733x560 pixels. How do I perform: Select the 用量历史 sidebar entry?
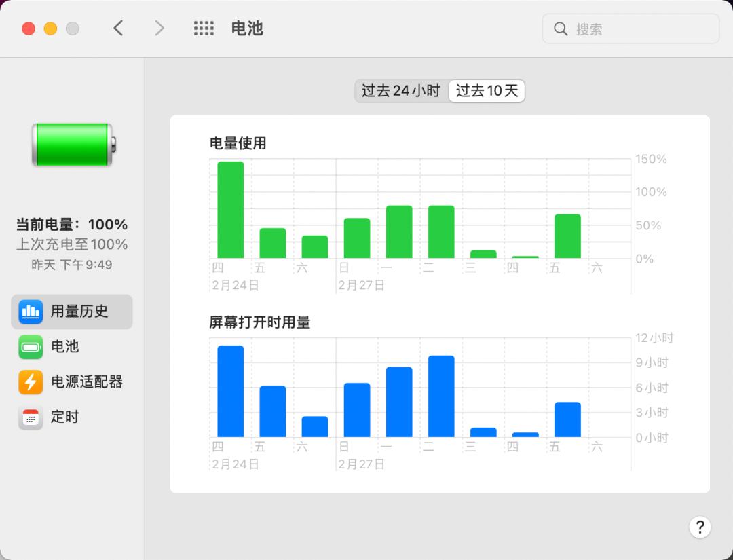click(x=72, y=312)
